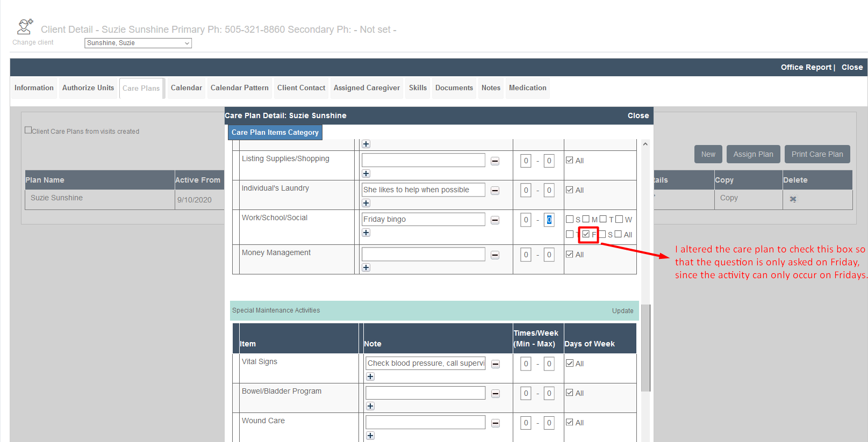Check All days for Work/School/Social
This screenshot has width=868, height=442.
(x=618, y=234)
